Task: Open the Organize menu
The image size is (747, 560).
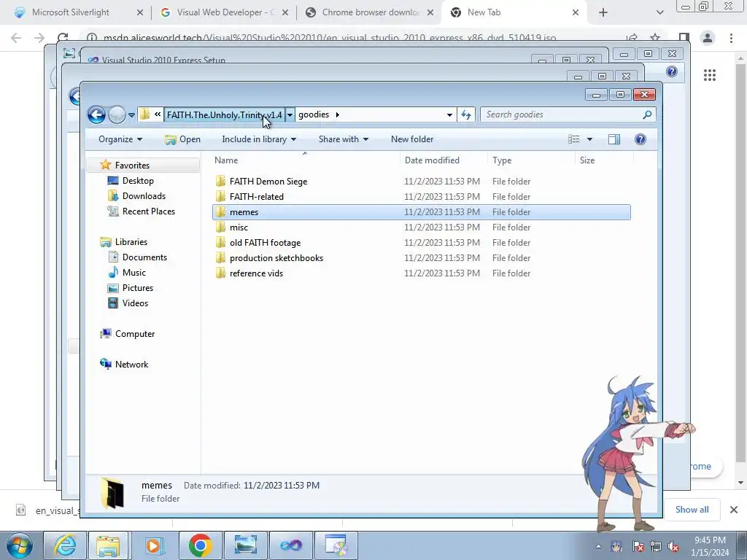Action: click(120, 139)
